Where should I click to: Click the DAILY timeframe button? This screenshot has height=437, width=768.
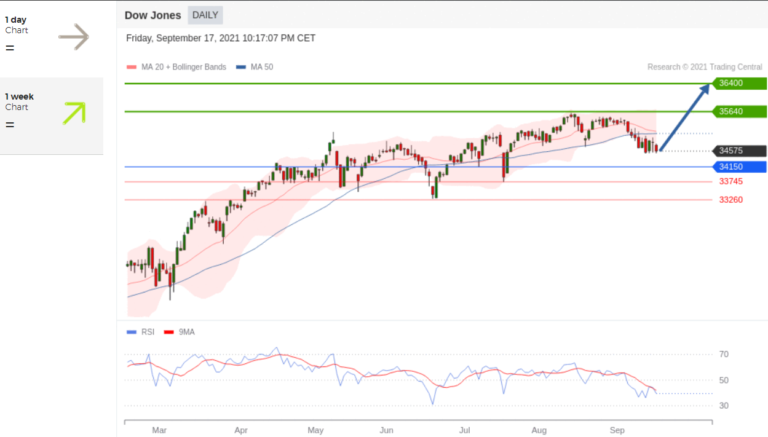point(205,15)
